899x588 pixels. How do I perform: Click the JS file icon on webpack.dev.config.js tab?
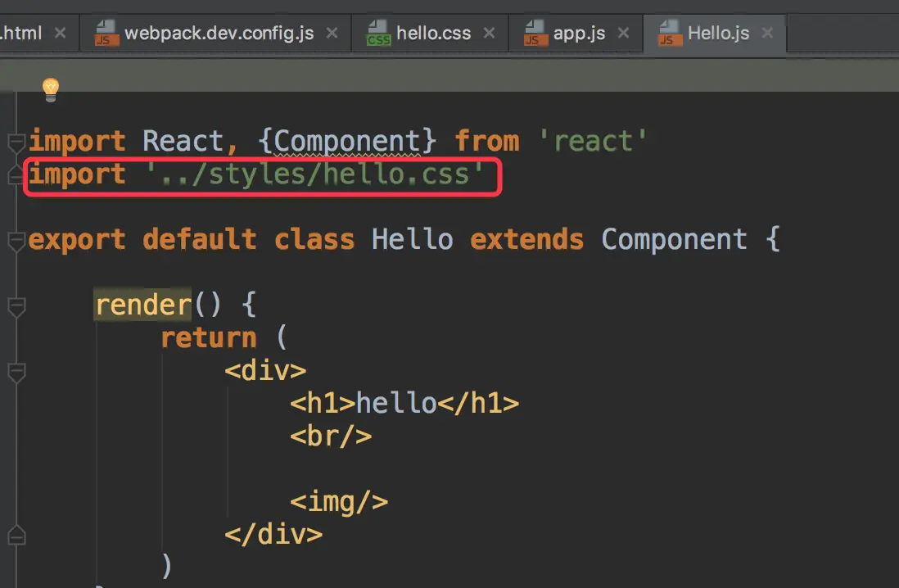[x=106, y=33]
